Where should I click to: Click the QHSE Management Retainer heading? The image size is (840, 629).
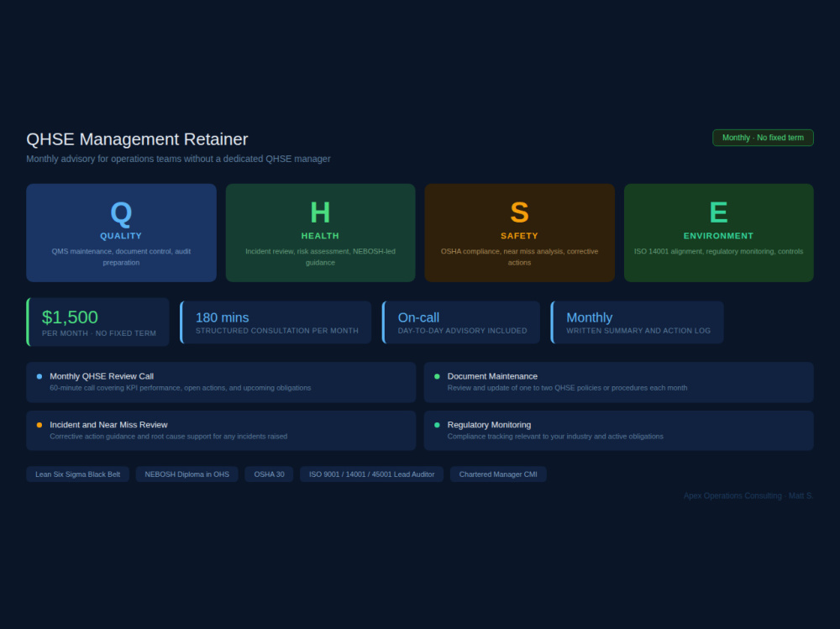click(x=137, y=139)
